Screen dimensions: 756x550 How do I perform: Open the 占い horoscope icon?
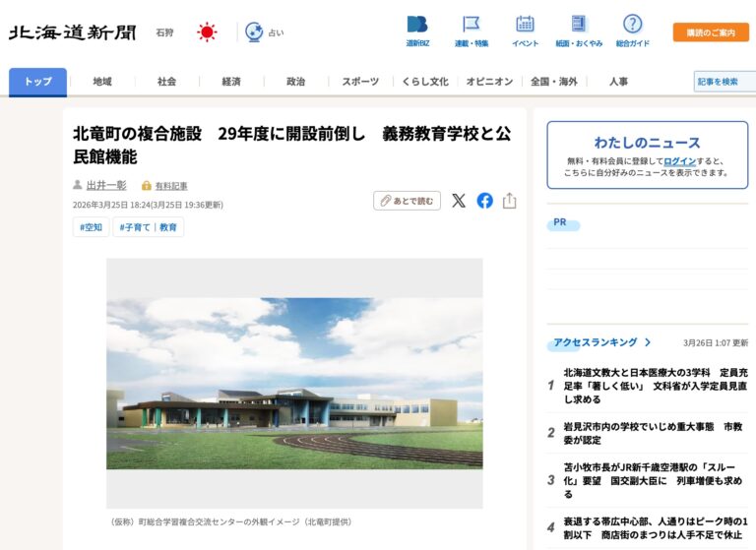pos(254,32)
